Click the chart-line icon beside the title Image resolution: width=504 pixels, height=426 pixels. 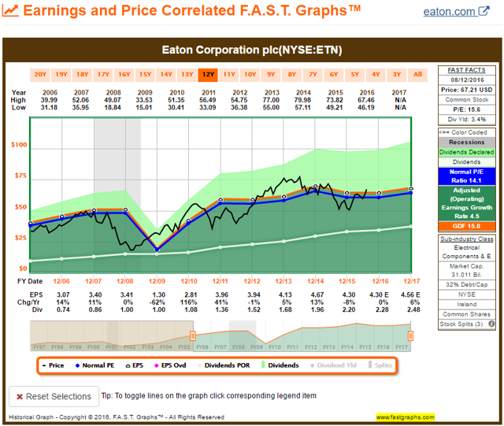pos(10,10)
